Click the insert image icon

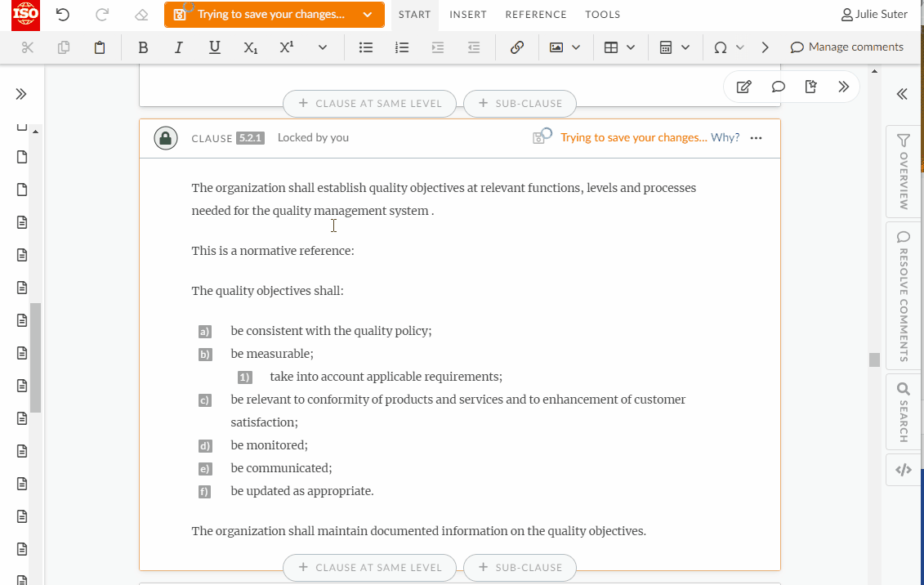point(556,47)
